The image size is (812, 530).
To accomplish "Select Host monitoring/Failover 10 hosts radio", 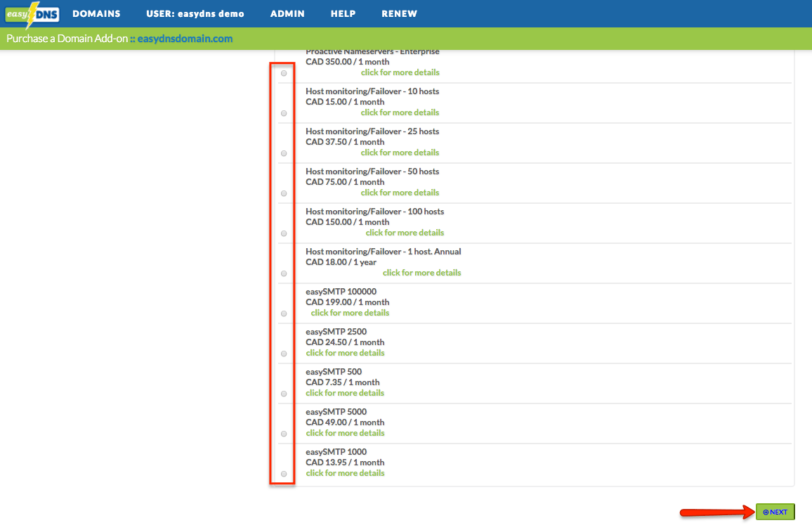I will coord(284,113).
